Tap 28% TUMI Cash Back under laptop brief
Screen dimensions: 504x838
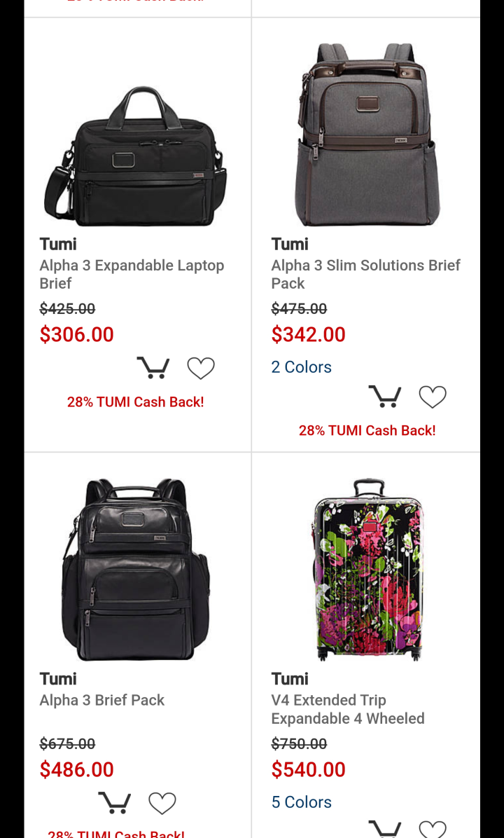(136, 402)
